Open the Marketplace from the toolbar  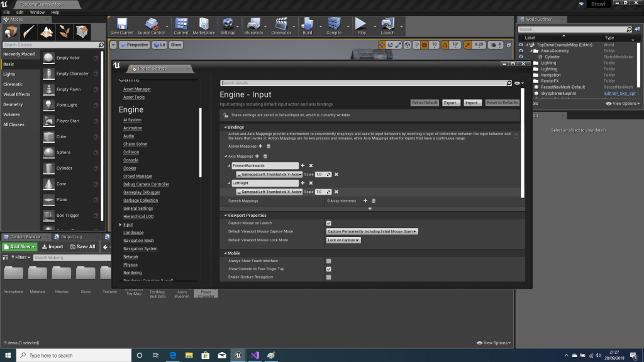203,26
